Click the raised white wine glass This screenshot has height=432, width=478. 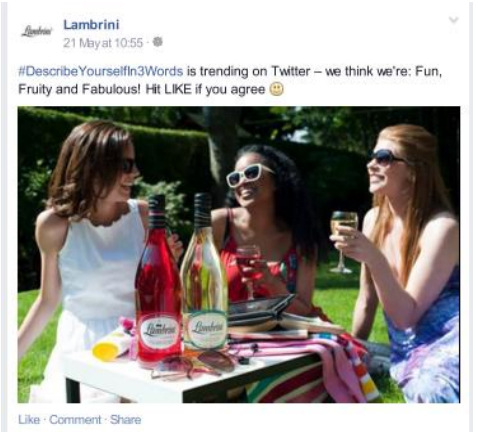click(344, 242)
